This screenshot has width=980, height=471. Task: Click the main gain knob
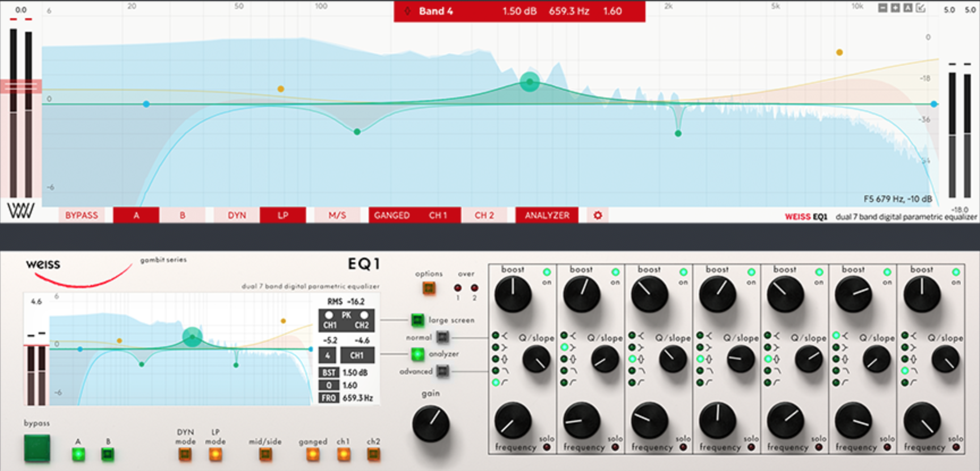tap(430, 423)
